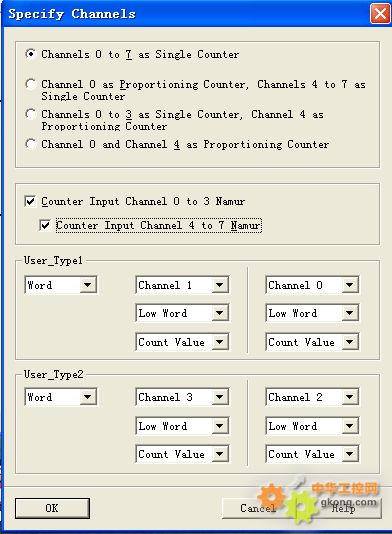Open Count Value dropdown under Channel 3
392x534 pixels.
182,454
